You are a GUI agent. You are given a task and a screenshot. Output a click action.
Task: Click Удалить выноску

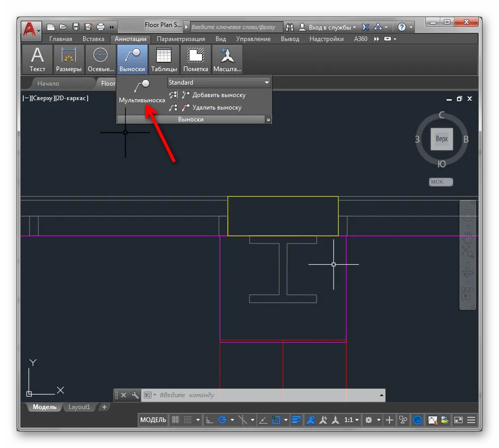tap(212, 107)
